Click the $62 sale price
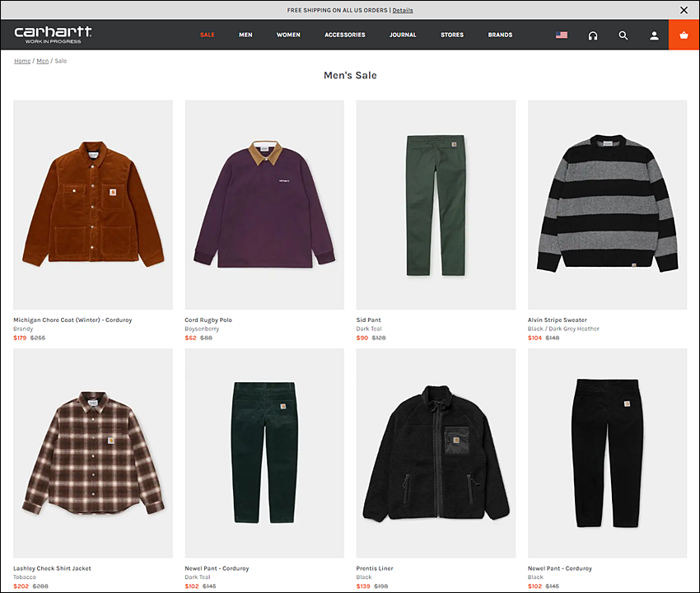The width and height of the screenshot is (700, 593). click(x=190, y=338)
